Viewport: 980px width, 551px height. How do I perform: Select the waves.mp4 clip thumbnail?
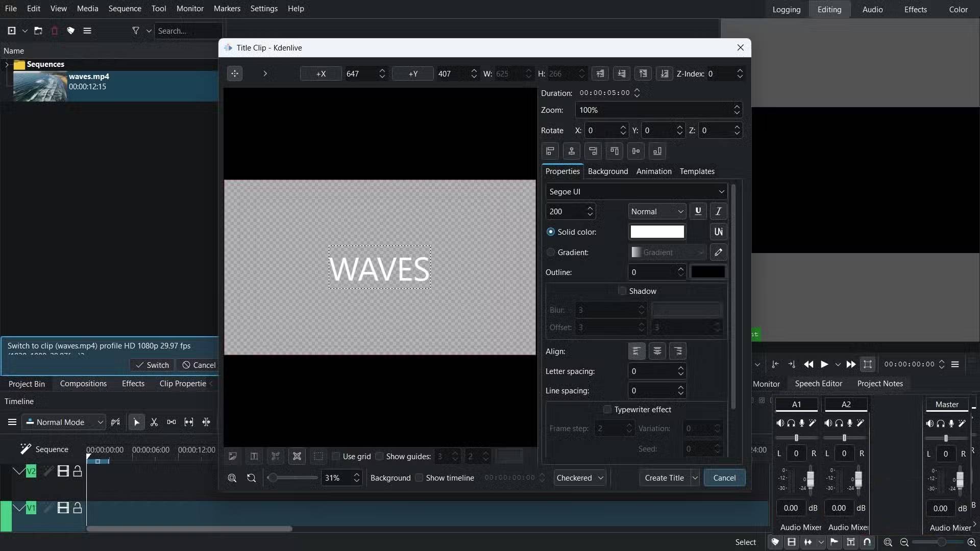point(40,86)
